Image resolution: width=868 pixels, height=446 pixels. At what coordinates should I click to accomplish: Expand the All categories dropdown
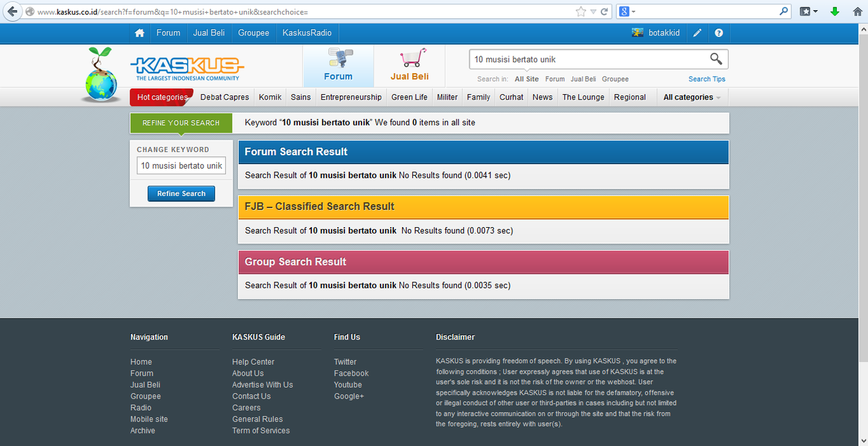(x=692, y=98)
